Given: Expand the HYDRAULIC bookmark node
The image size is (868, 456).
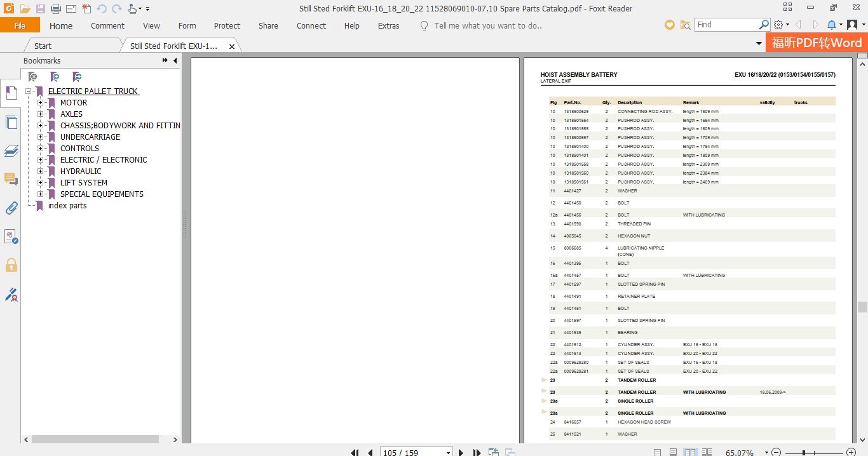Looking at the screenshot, I should tap(41, 171).
